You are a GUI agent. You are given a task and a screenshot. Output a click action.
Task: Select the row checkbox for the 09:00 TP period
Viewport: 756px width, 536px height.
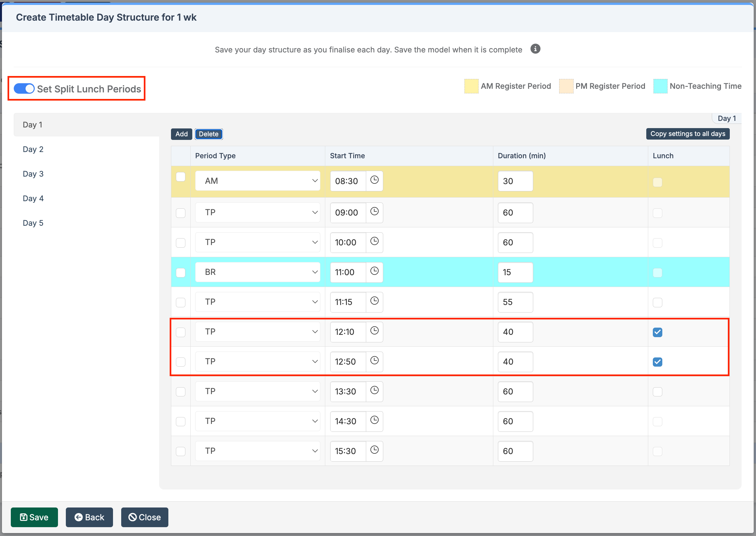180,213
